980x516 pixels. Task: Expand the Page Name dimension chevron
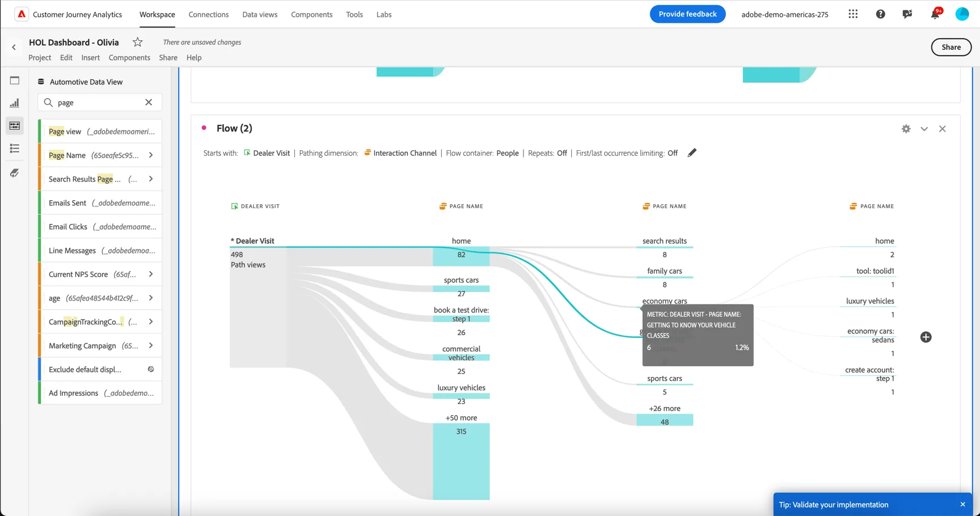[x=151, y=155]
